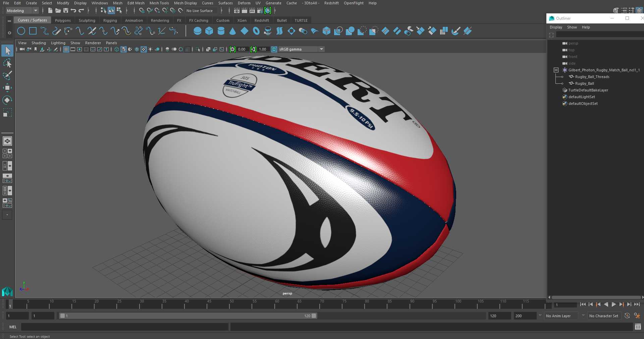644x339 pixels.
Task: Open the Mesh Tools menu
Action: [x=159, y=3]
